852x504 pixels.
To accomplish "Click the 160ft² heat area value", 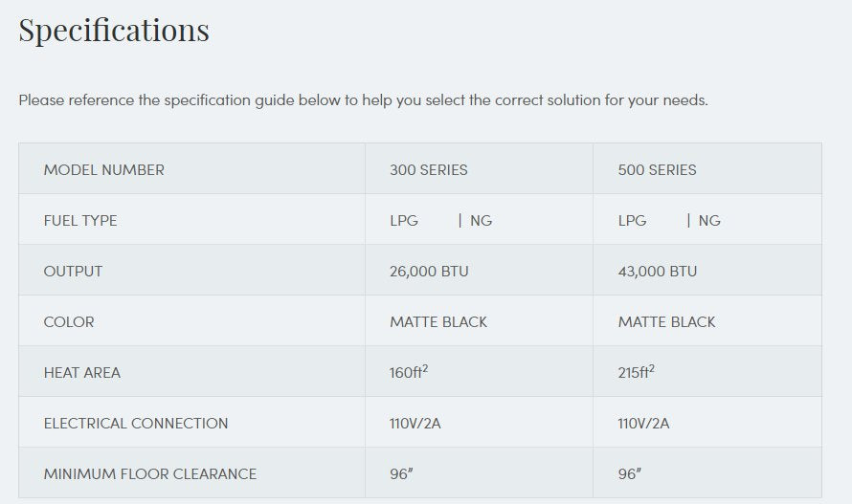I will [x=408, y=372].
